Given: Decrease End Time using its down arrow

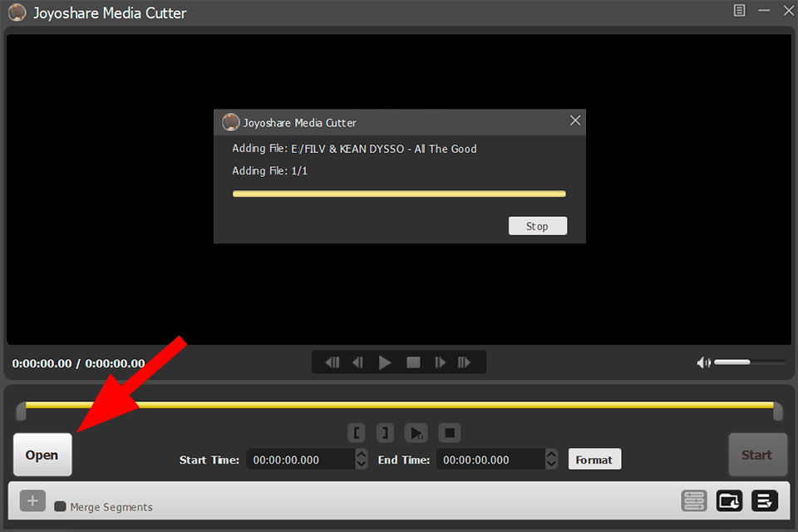Looking at the screenshot, I should tap(551, 463).
